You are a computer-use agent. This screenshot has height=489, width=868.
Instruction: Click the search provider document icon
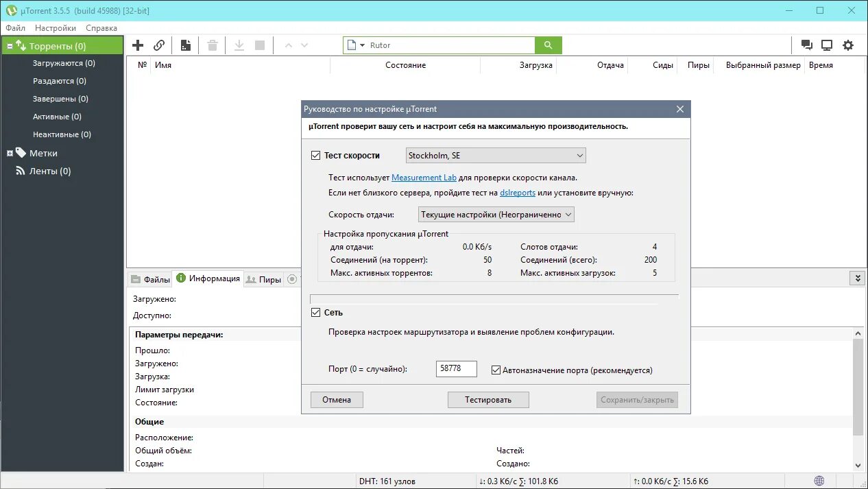point(352,45)
